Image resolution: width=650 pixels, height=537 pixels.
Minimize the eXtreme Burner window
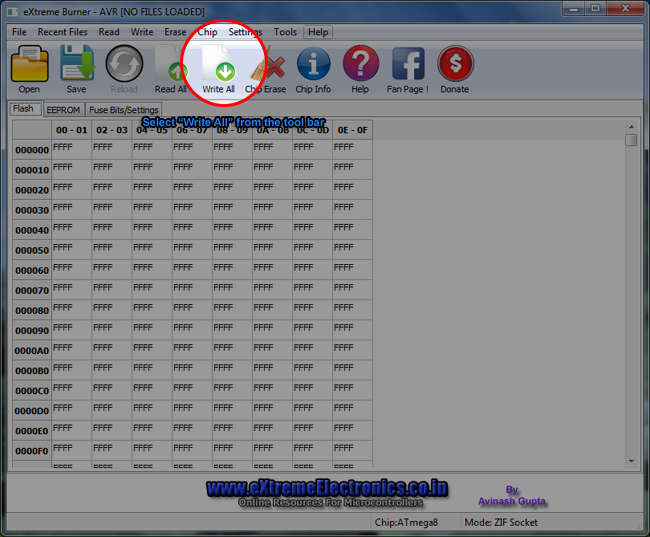(574, 8)
